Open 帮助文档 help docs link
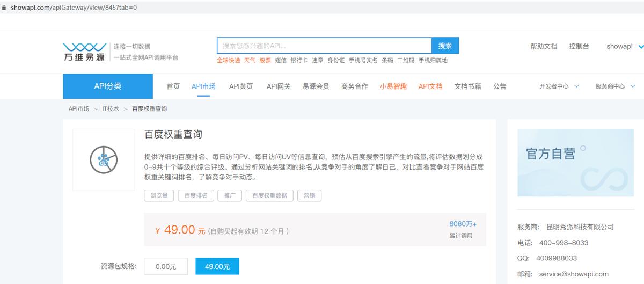The width and height of the screenshot is (644, 284). tap(544, 47)
